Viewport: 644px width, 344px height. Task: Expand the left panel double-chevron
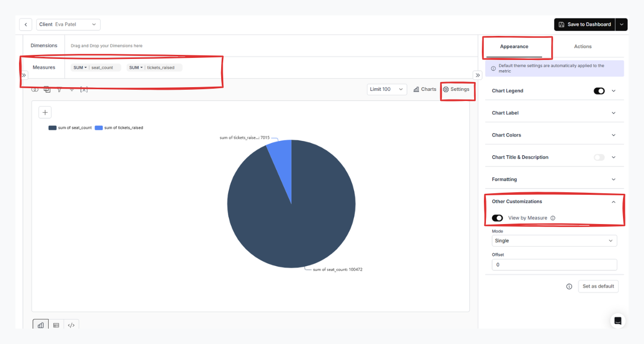point(24,75)
